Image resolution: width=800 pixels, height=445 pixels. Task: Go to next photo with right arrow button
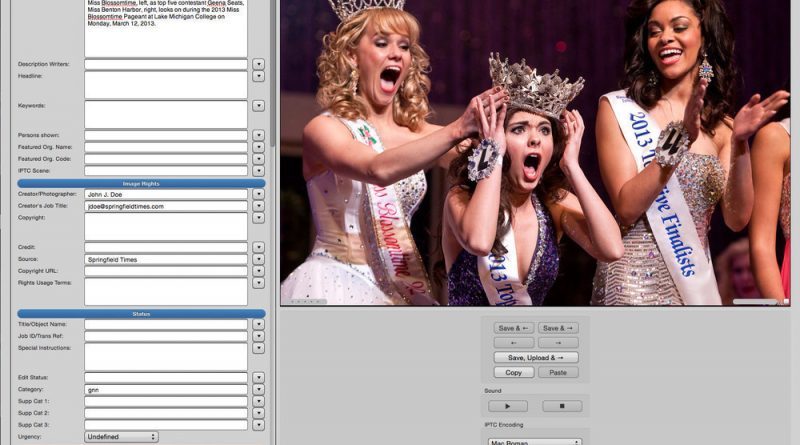(558, 343)
